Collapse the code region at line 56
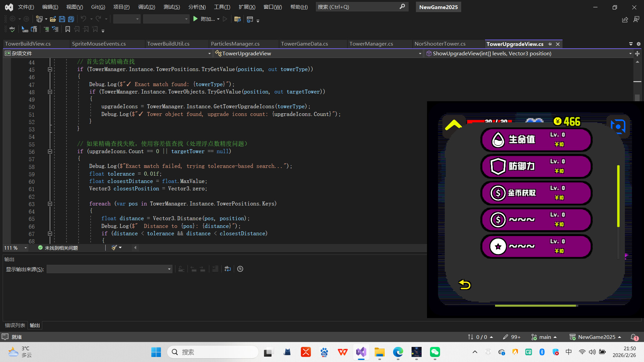Image resolution: width=644 pixels, height=362 pixels. [50, 152]
